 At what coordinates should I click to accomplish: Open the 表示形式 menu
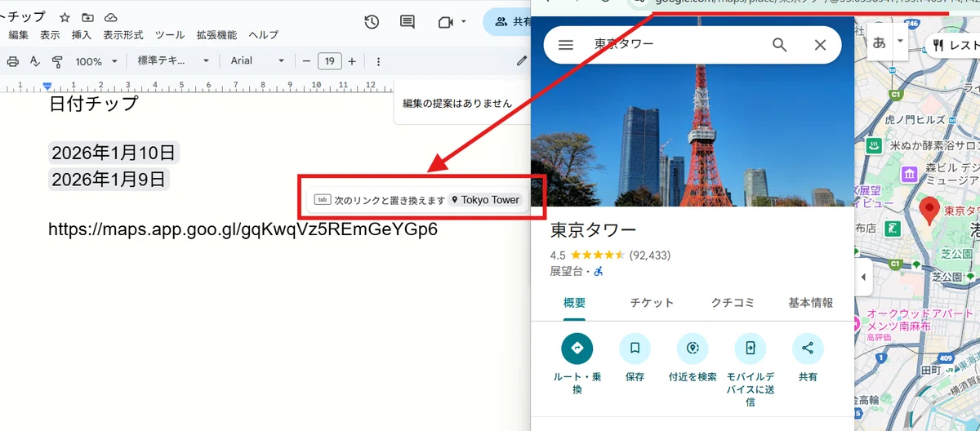point(123,35)
